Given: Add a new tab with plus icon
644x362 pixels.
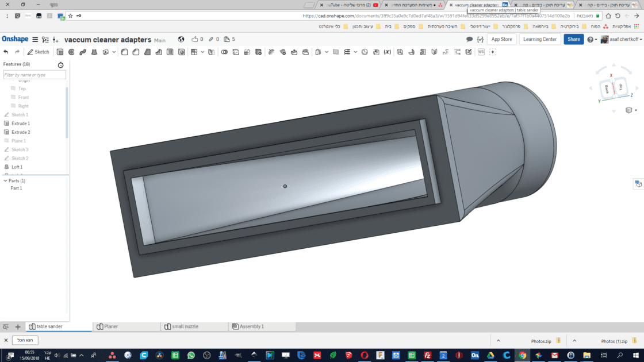Looking at the screenshot, I should [18, 327].
